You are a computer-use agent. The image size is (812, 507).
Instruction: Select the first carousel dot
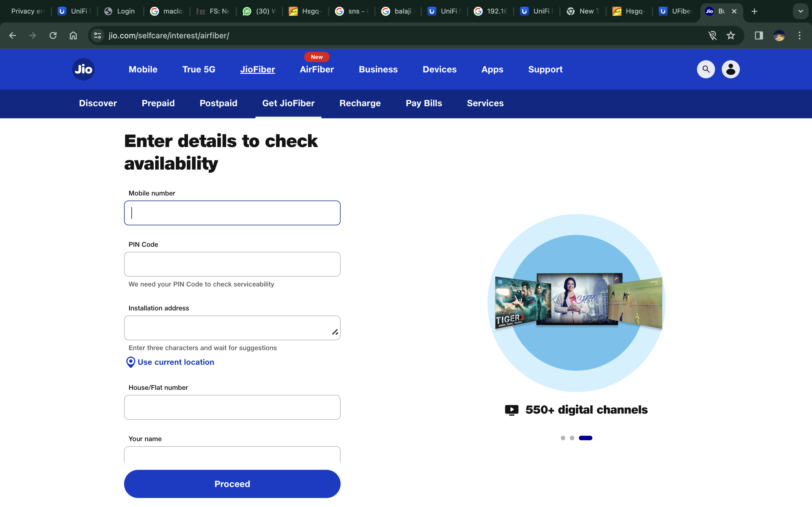[x=563, y=438]
